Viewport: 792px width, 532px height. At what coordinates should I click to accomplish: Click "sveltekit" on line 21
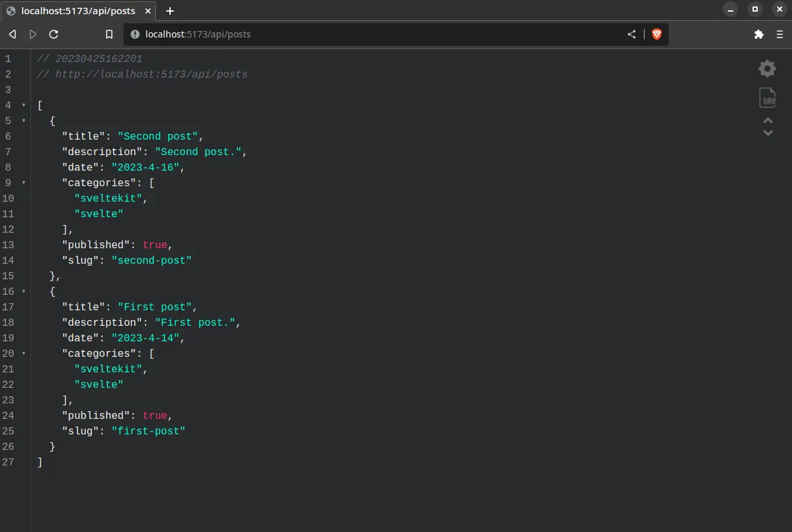point(108,369)
